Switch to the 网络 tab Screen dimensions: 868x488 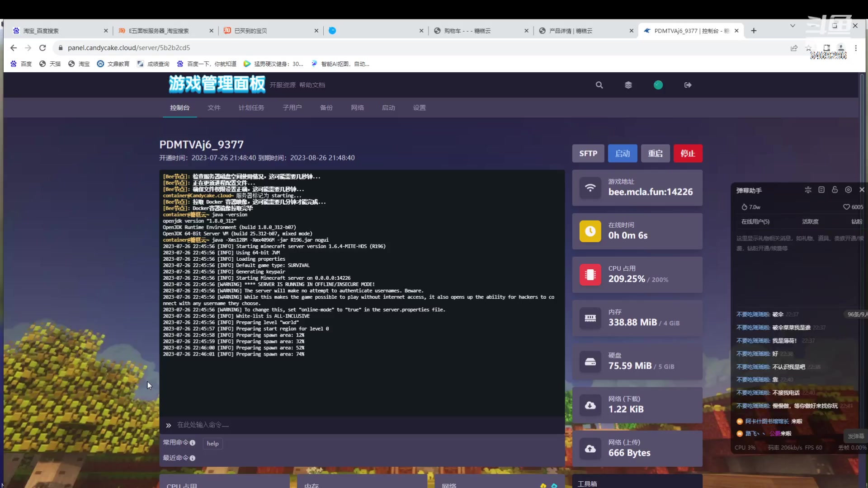click(x=357, y=108)
